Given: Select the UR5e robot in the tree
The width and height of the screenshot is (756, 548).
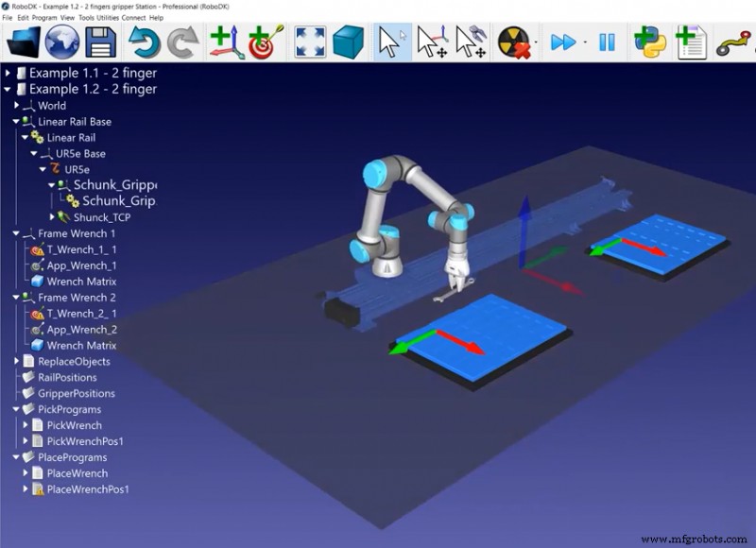Looking at the screenshot, I should [x=76, y=169].
